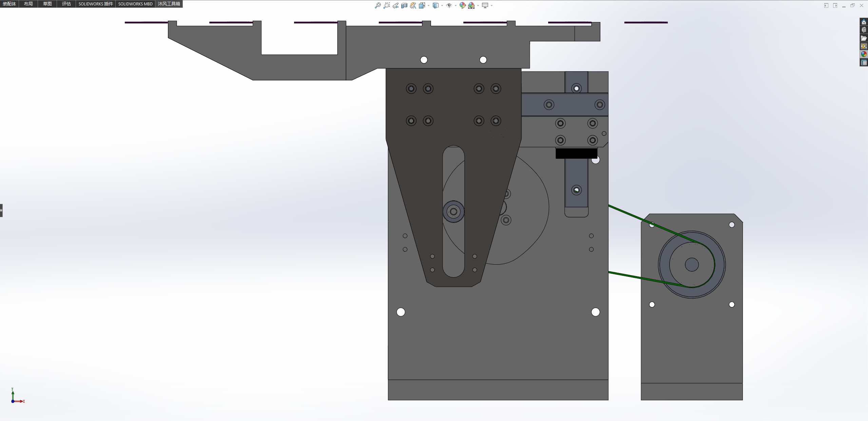Open the SOLIDWORKS MBD tab
Screen dimensions: 868x421
coord(135,4)
